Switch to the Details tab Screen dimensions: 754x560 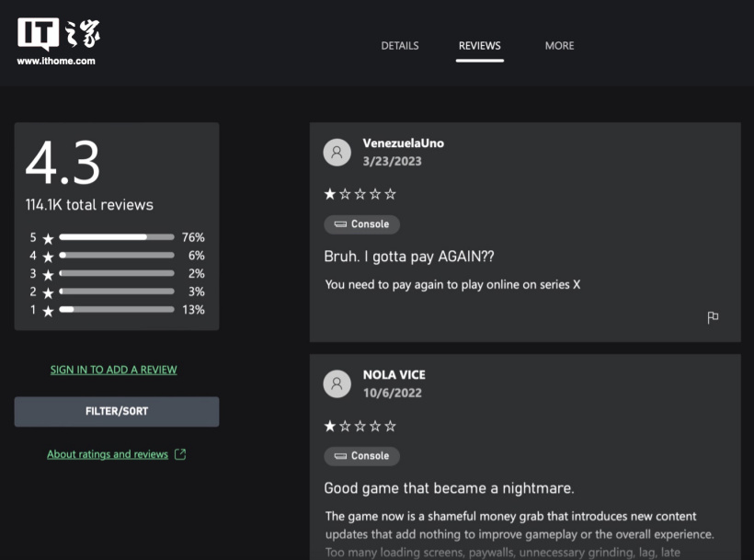400,46
